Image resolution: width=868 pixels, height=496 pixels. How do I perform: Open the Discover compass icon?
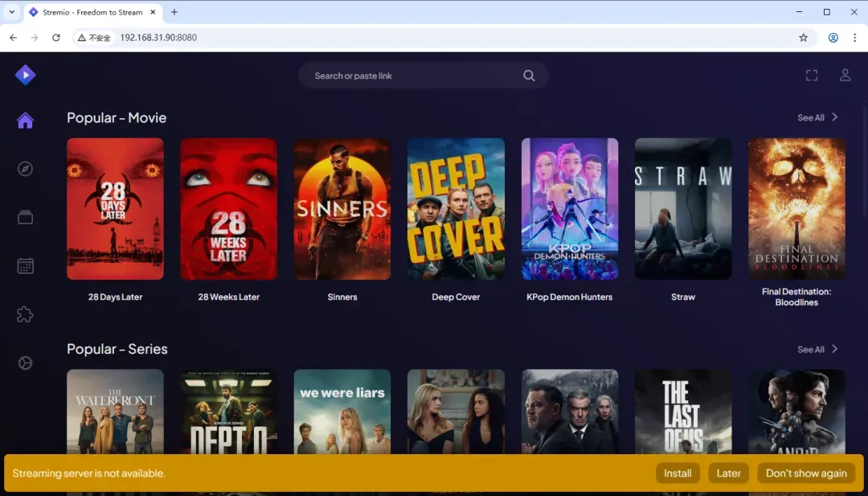tap(26, 169)
